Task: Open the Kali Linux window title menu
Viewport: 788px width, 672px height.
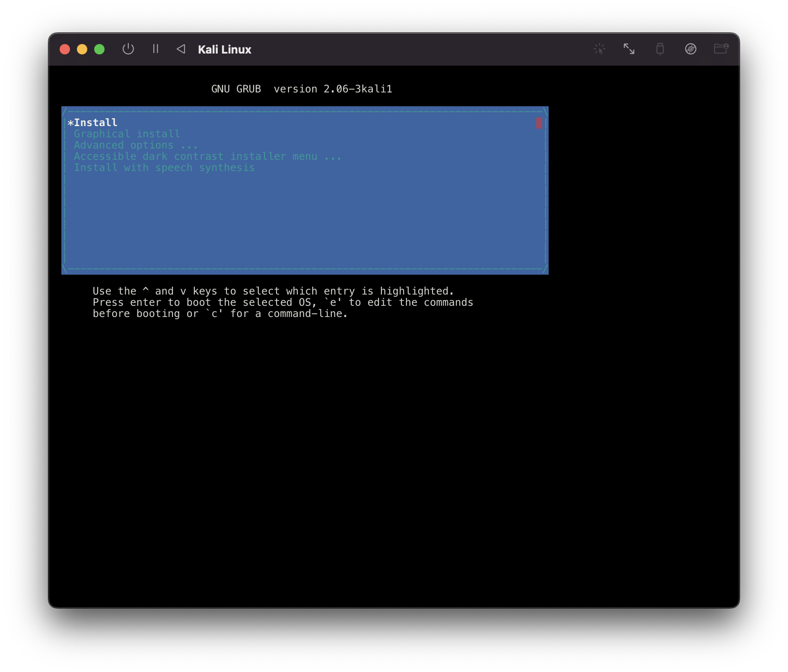Action: click(x=225, y=49)
